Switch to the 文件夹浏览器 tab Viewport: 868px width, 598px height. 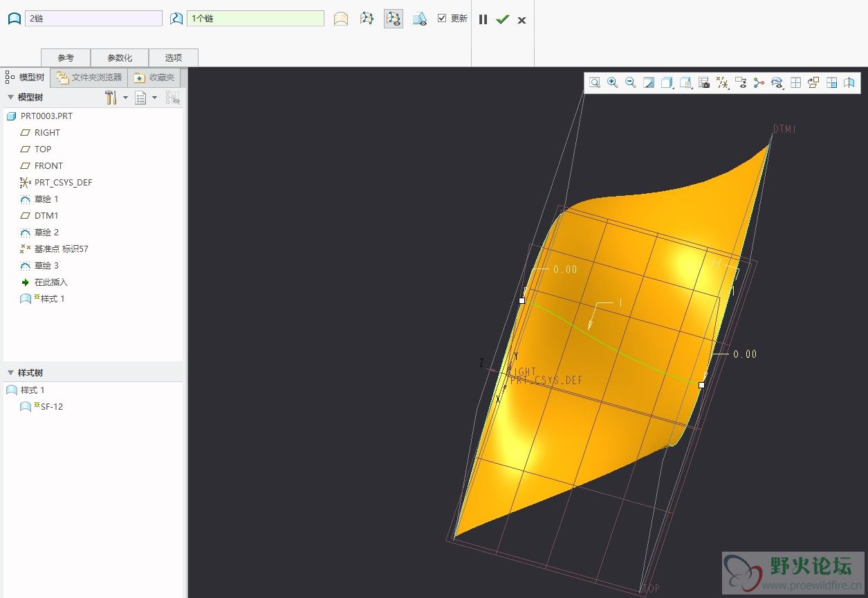tap(89, 78)
